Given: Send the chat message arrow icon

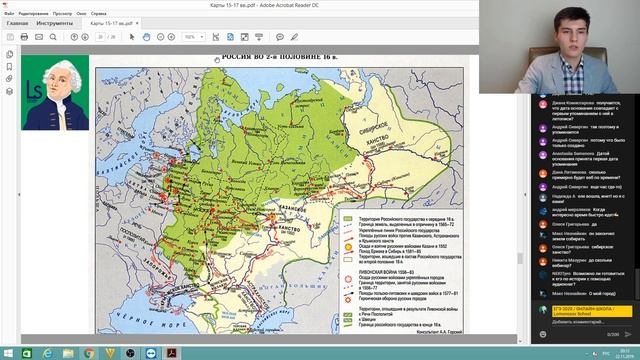Looking at the screenshot, I should 628,334.
